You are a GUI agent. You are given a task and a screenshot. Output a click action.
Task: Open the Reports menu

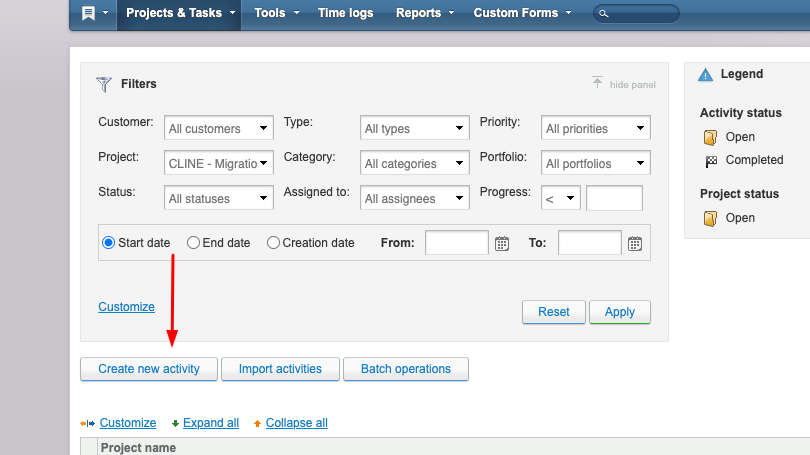(425, 13)
